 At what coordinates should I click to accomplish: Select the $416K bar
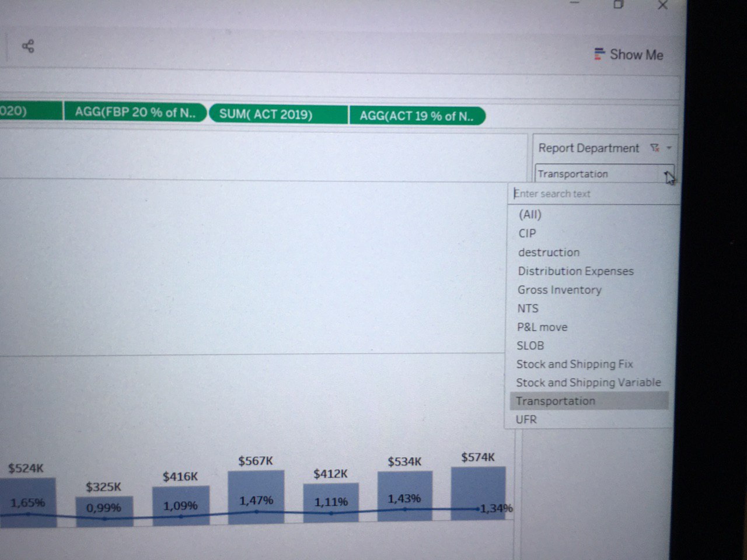coord(180,506)
